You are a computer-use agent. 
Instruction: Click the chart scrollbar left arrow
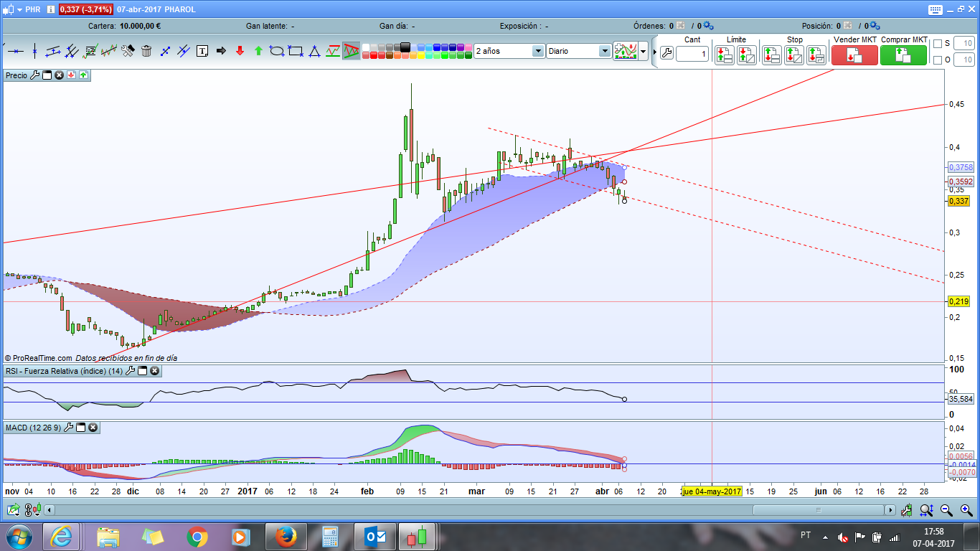point(50,510)
